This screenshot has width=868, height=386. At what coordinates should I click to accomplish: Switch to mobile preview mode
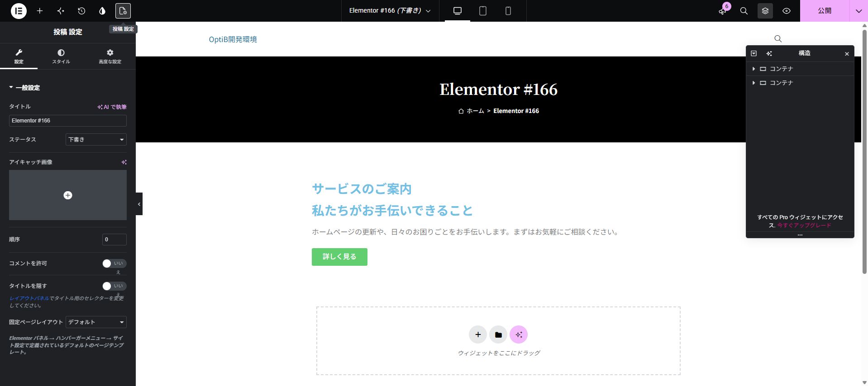pyautogui.click(x=508, y=11)
